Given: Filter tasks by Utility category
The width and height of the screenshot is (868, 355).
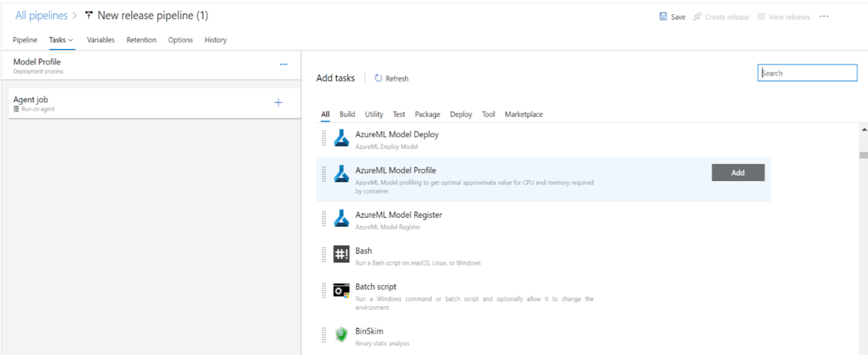Looking at the screenshot, I should [x=374, y=114].
